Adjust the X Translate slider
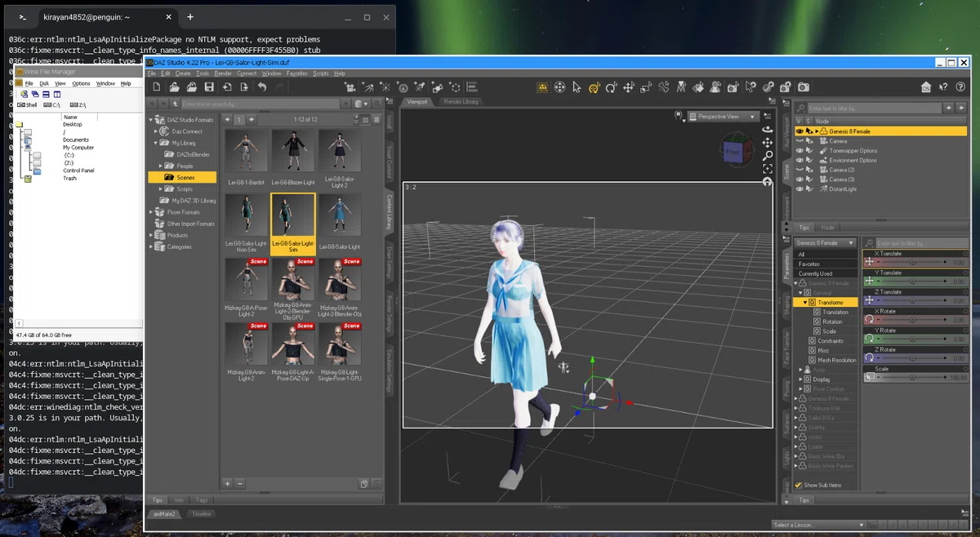This screenshot has width=980, height=537. click(x=913, y=262)
